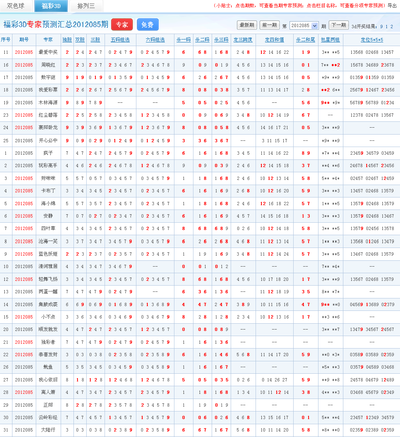Image resolution: width=400 pixels, height=437 pixels.
Task: Go to the latest period with 最新期
Action: (247, 25)
